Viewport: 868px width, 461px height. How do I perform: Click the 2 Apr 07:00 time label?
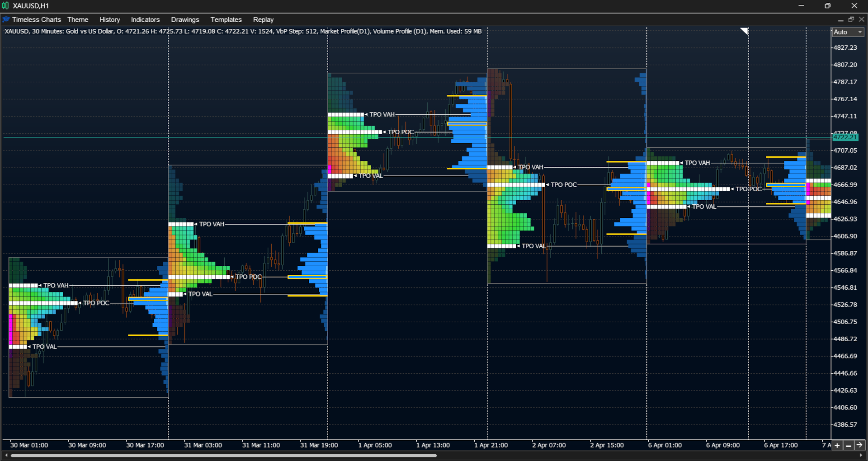[549, 446]
